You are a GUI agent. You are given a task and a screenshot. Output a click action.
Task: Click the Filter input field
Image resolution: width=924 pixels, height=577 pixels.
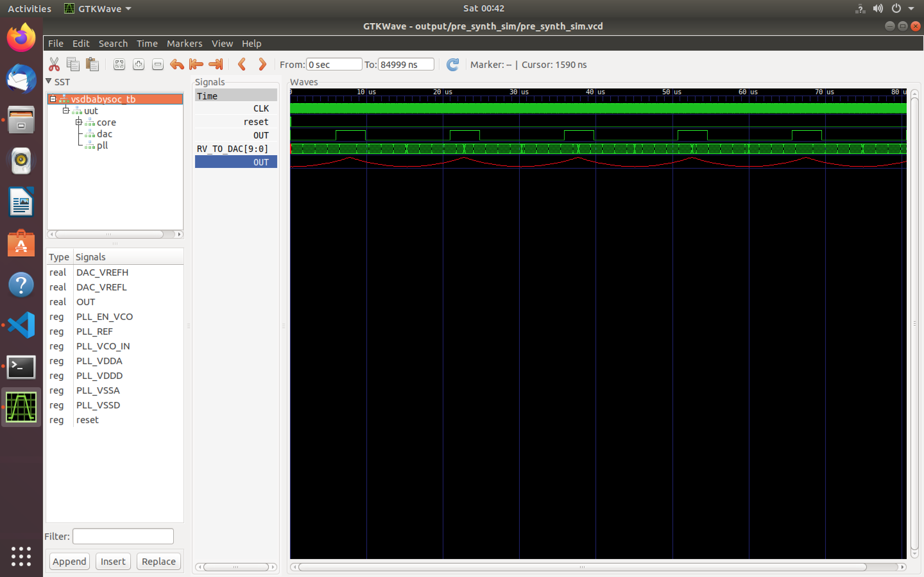(123, 536)
